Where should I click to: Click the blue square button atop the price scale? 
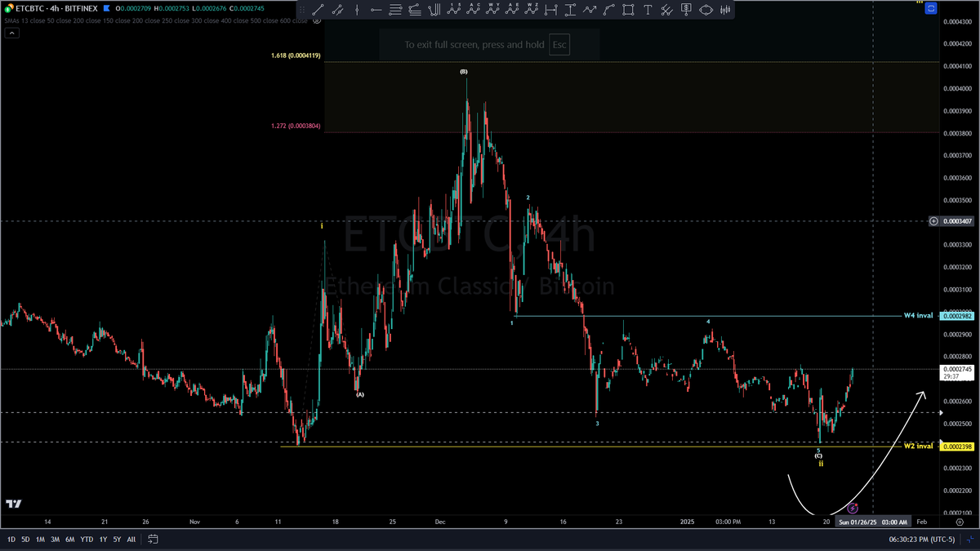pyautogui.click(x=931, y=7)
